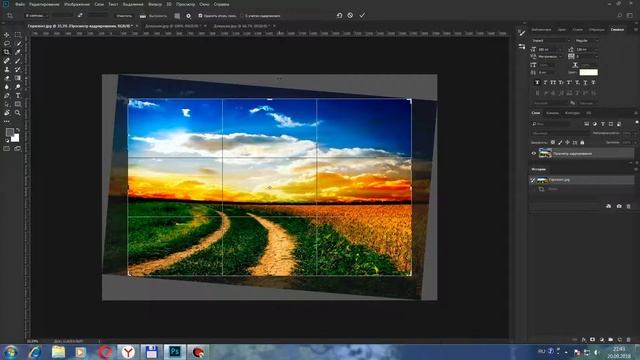Open the Edit Toolbar three-dots button
This screenshot has width=640, height=360.
(7, 121)
